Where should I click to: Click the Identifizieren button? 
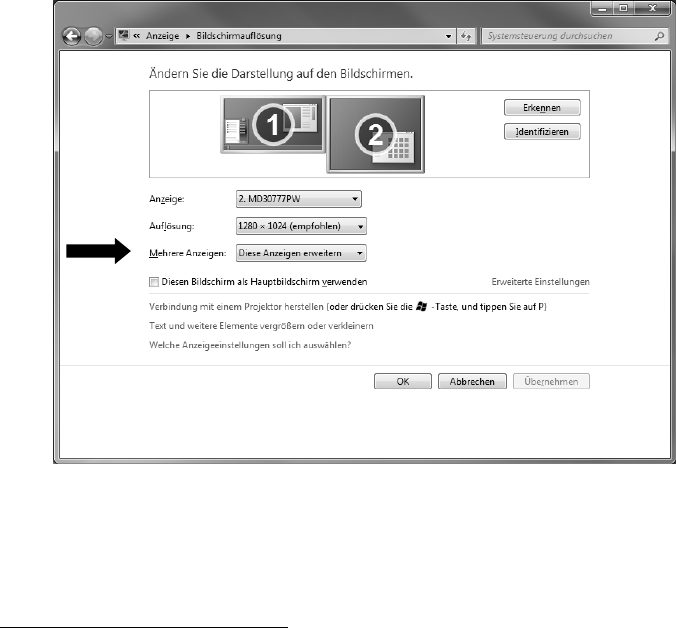pos(542,132)
